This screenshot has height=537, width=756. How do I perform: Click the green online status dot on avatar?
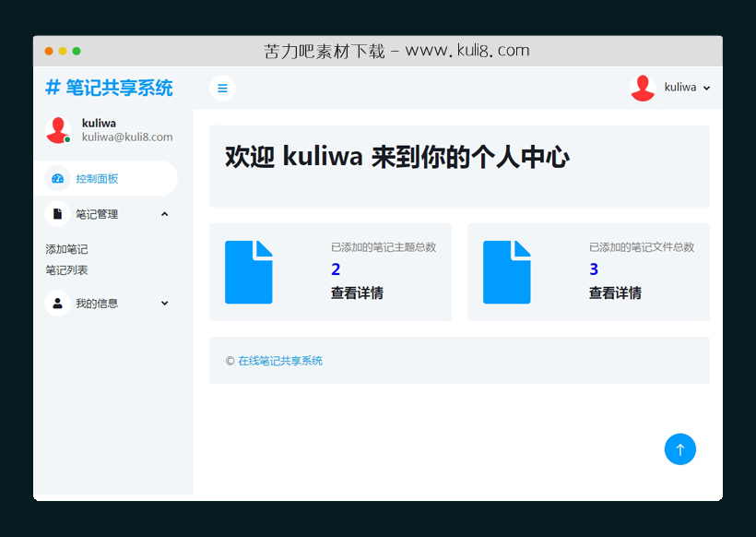[x=67, y=140]
